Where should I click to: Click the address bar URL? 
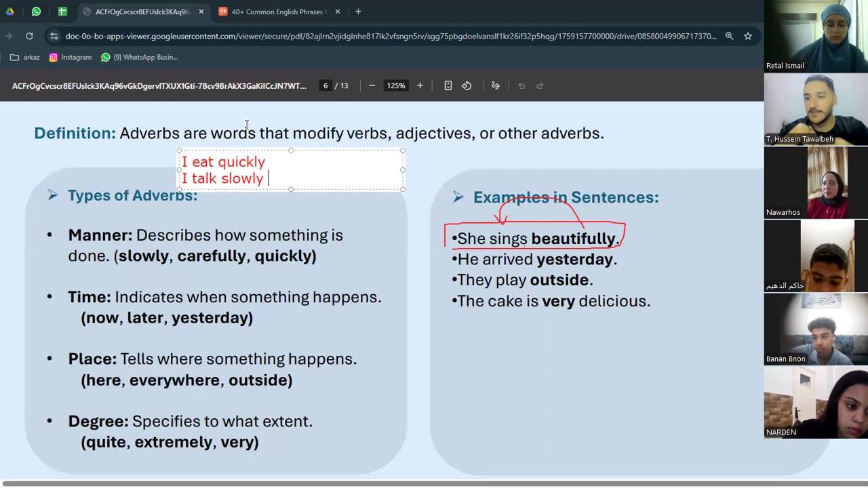click(x=391, y=36)
